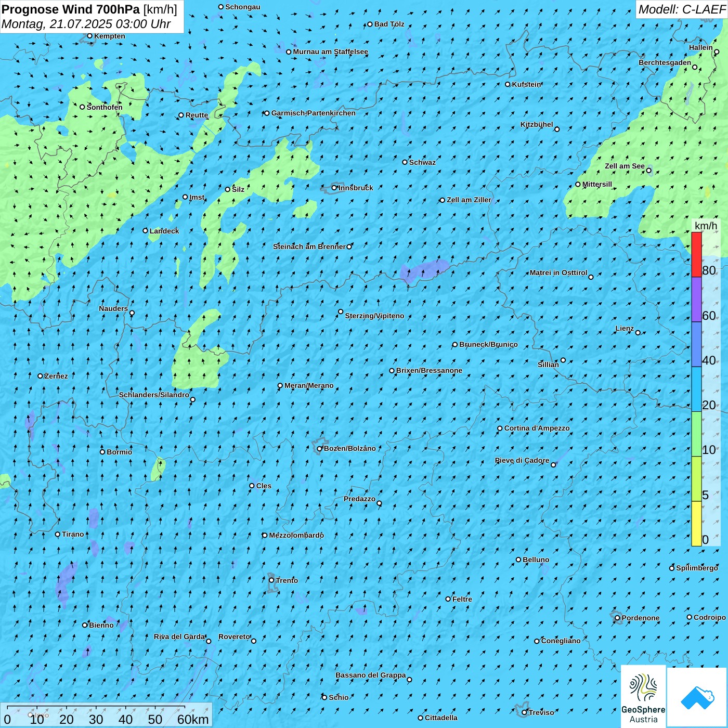
Task: Click the Schwaz location dot
Action: click(405, 162)
